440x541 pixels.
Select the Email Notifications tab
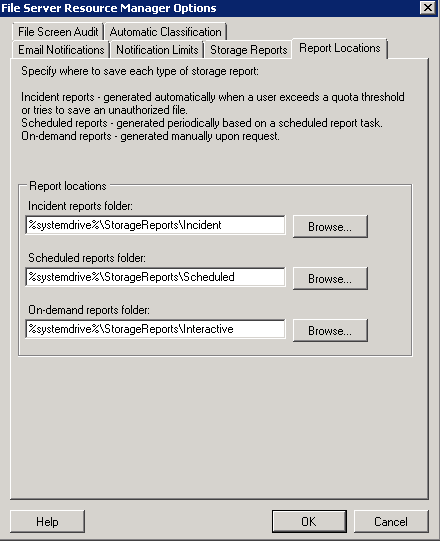point(61,50)
